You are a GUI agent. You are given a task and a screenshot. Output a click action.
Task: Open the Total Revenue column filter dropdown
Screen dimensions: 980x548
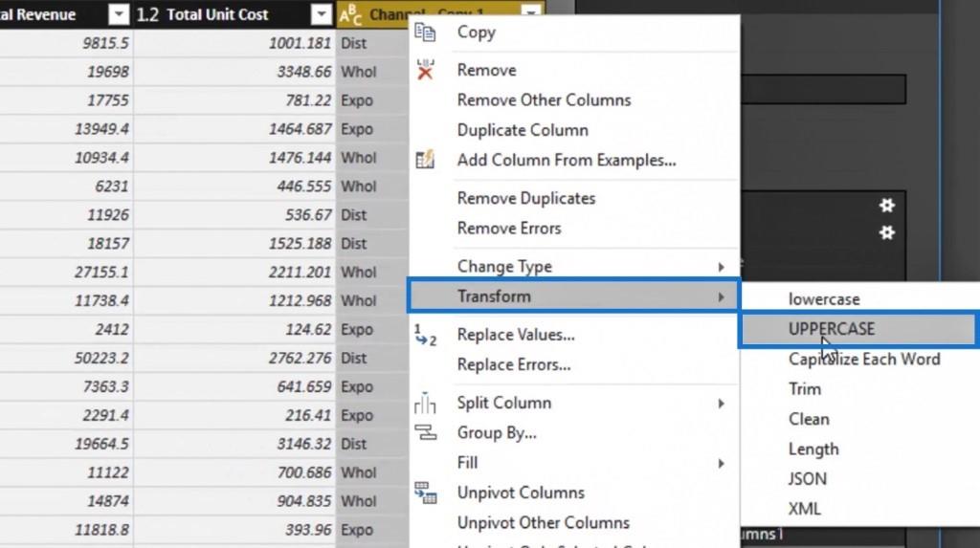pyautogui.click(x=118, y=14)
